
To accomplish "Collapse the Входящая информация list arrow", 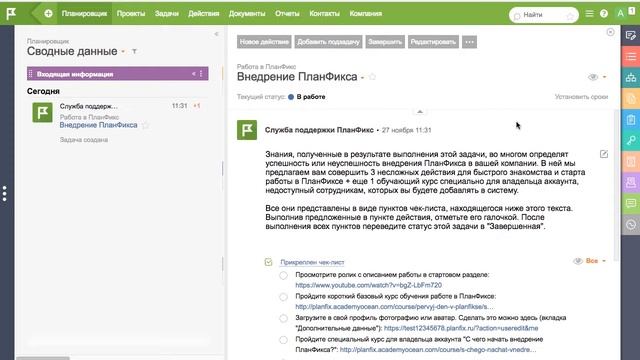I will point(193,74).
